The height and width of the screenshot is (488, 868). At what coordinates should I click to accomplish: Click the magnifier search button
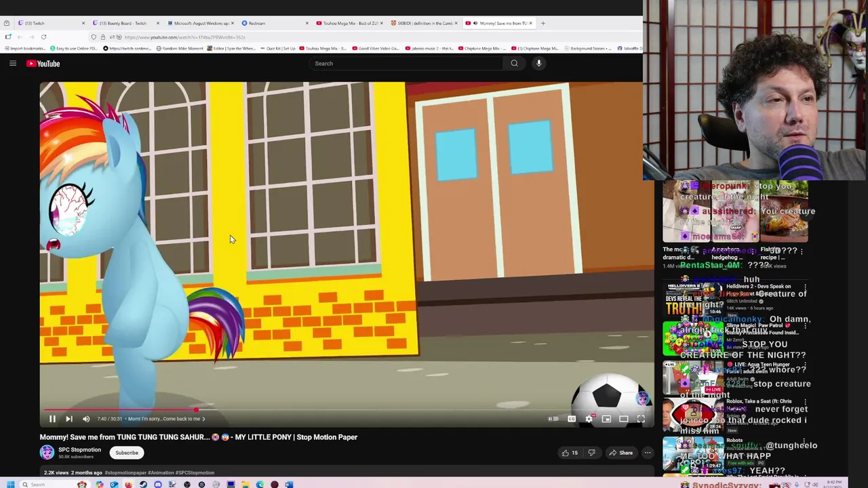(x=515, y=64)
